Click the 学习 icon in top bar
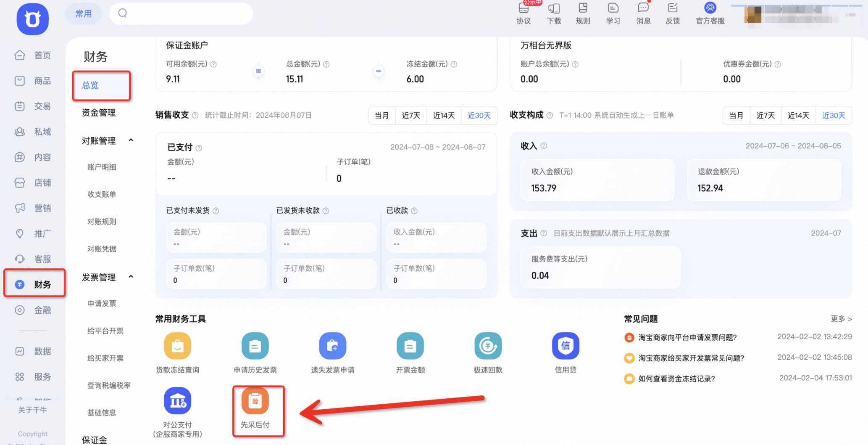 click(x=613, y=8)
